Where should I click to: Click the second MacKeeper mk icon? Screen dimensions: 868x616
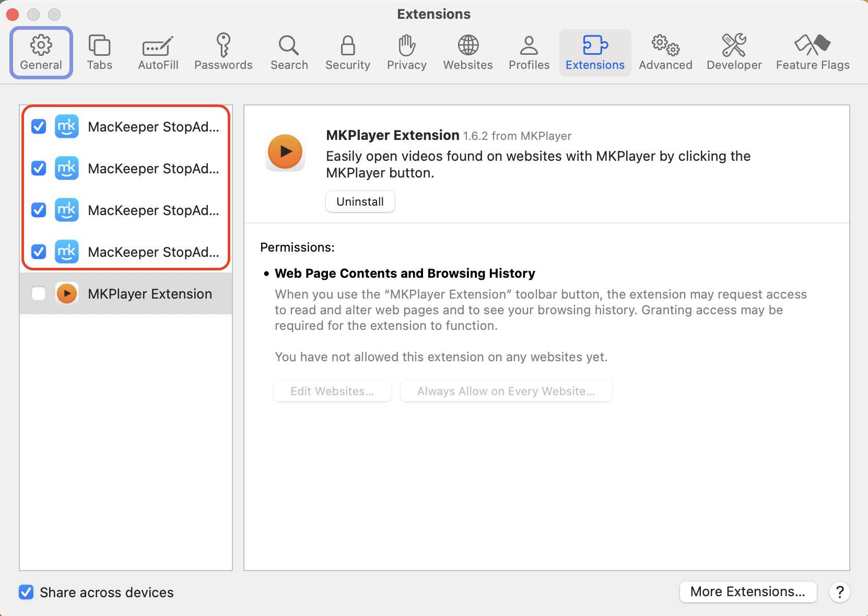(67, 168)
